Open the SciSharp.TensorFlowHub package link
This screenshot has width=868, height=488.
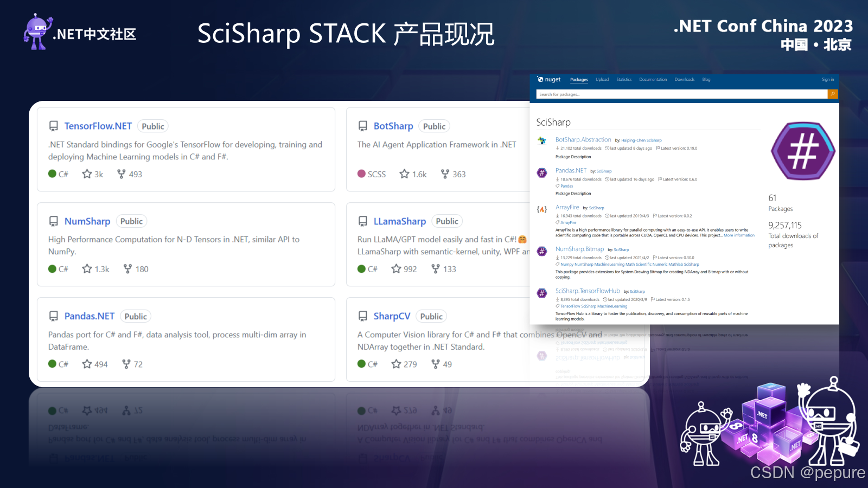tap(588, 291)
